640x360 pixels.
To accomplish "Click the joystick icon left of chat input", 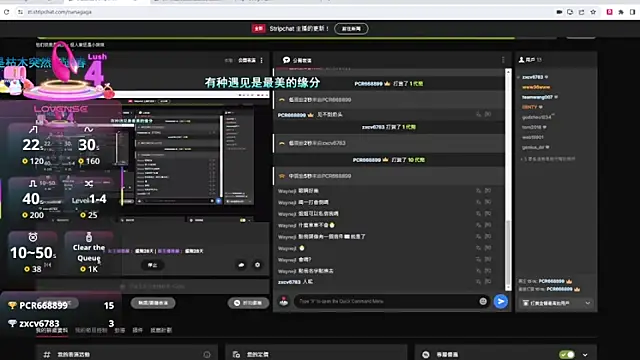I will click(x=284, y=302).
